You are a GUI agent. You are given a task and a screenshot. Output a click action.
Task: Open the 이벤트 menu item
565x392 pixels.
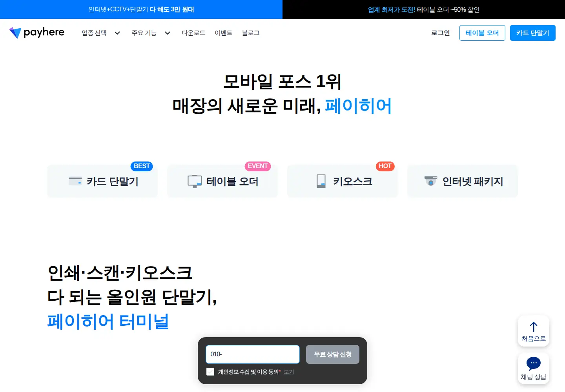point(224,33)
